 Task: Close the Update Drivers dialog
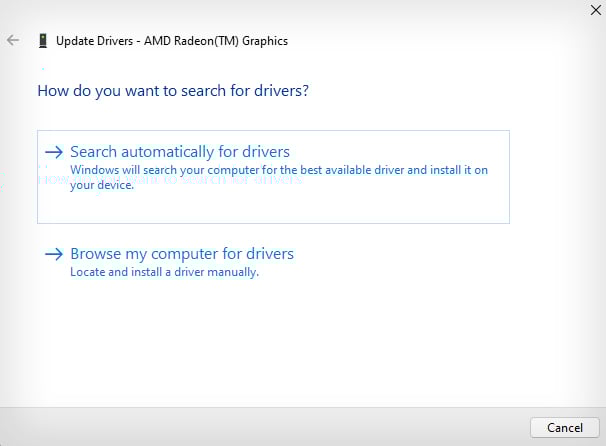(596, 10)
